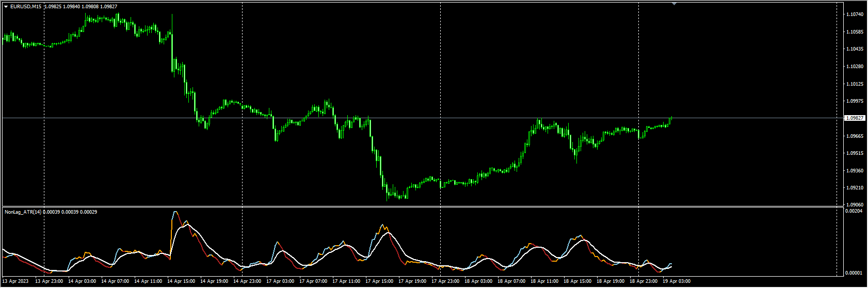Viewport: 868px width, 288px height.
Task: Click the 1.09060 price axis label
Action: pyautogui.click(x=855, y=205)
